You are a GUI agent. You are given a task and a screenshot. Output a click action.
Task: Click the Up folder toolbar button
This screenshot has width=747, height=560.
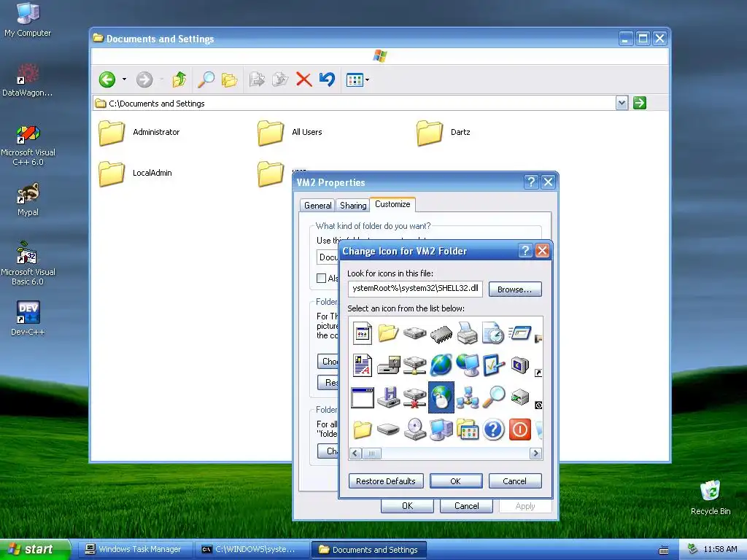click(179, 79)
